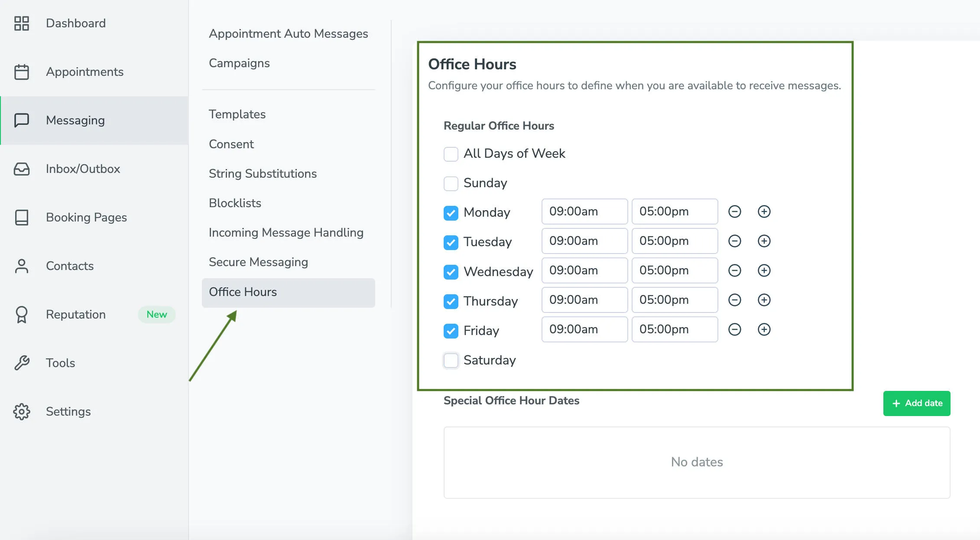Viewport: 980px width, 540px height.
Task: Click the Messaging chat bubble icon
Action: [x=22, y=120]
